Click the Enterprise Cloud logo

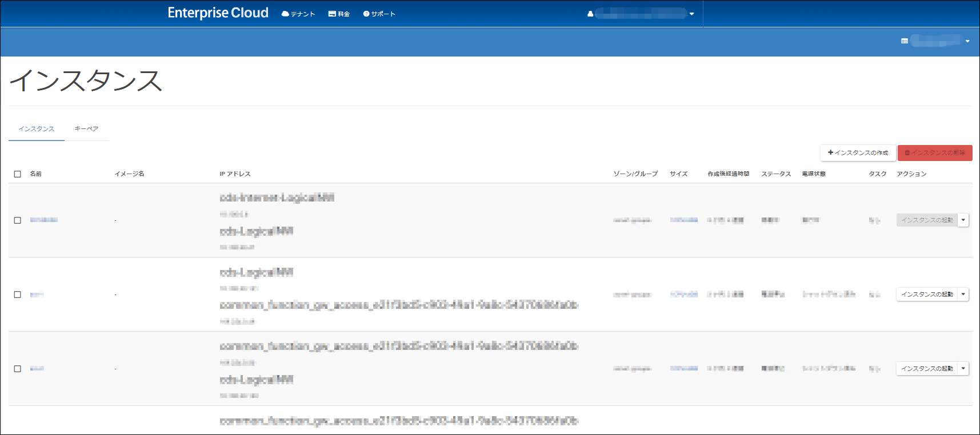pos(218,13)
